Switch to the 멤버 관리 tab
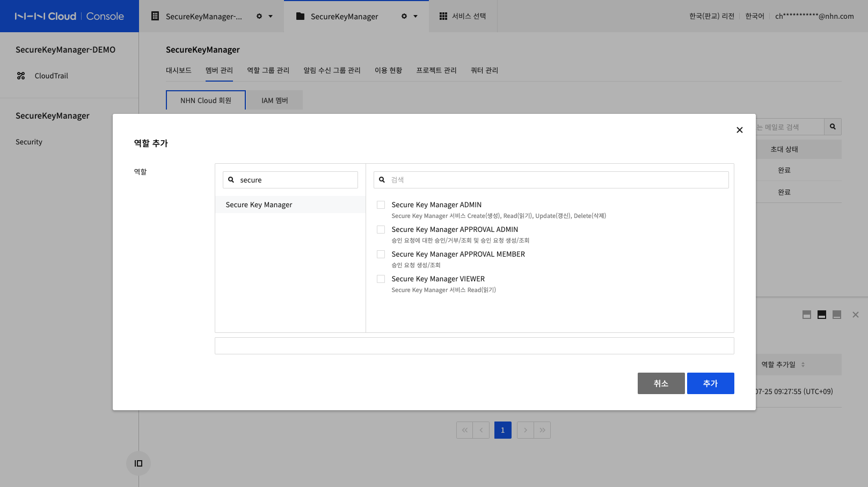Viewport: 868px width, 487px height. pyautogui.click(x=219, y=70)
